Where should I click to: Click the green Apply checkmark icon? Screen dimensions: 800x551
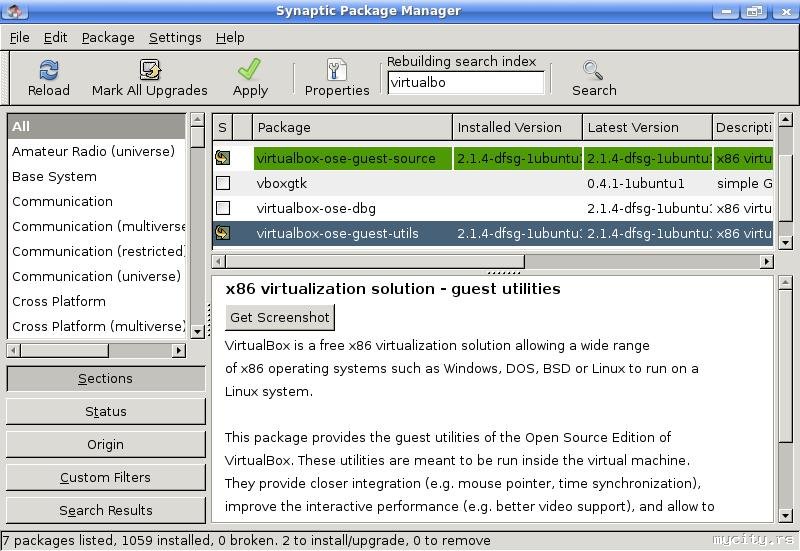coord(249,69)
